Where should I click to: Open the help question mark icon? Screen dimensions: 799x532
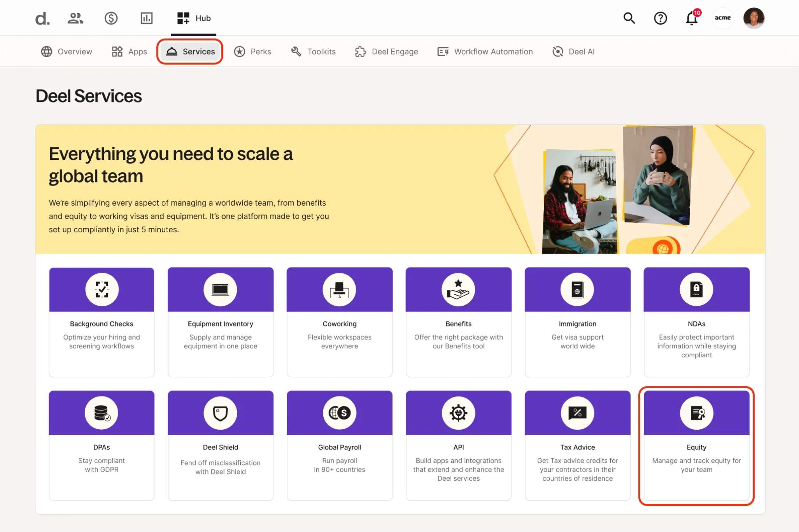tap(661, 18)
